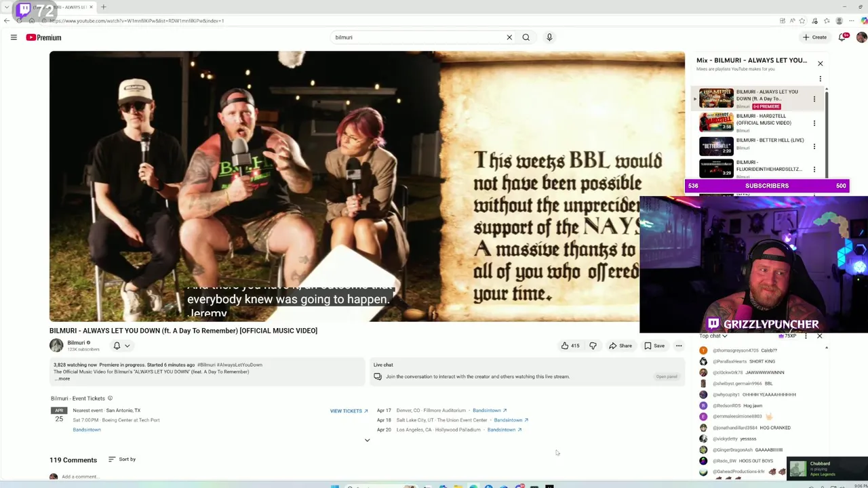868x488 pixels.
Task: Go back in the browser
Action: 7,21
